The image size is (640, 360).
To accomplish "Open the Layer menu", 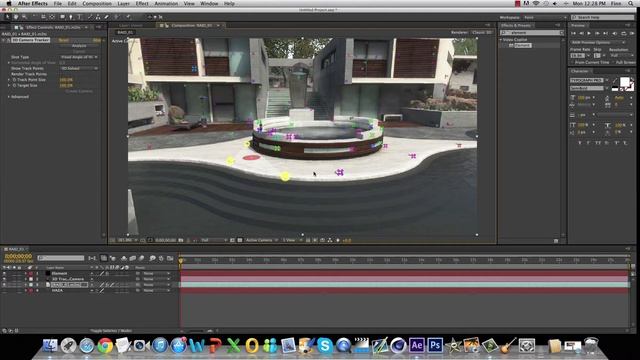I will (123, 3).
